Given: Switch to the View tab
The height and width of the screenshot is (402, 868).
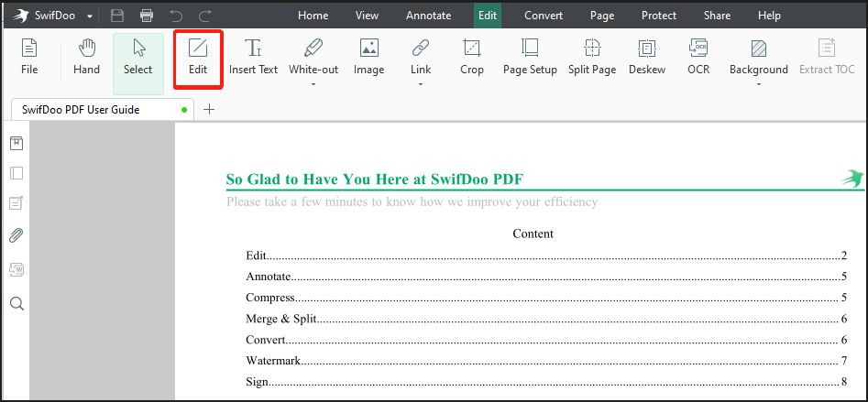Looking at the screenshot, I should [x=367, y=16].
